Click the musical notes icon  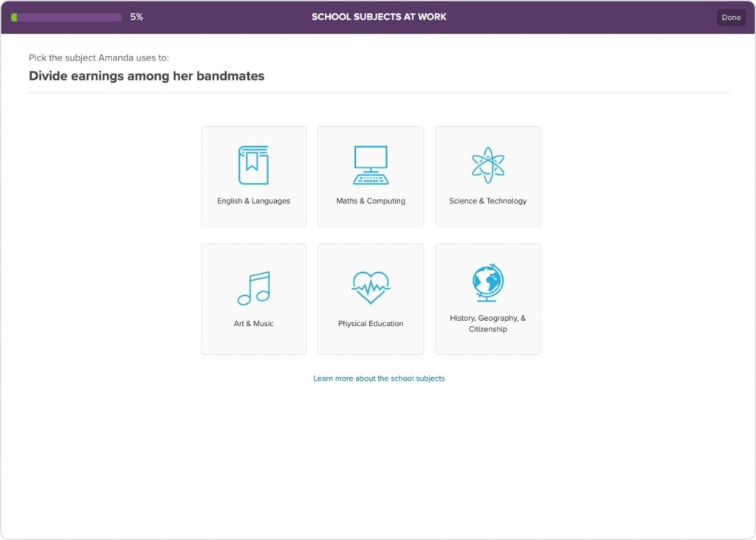tap(253, 288)
